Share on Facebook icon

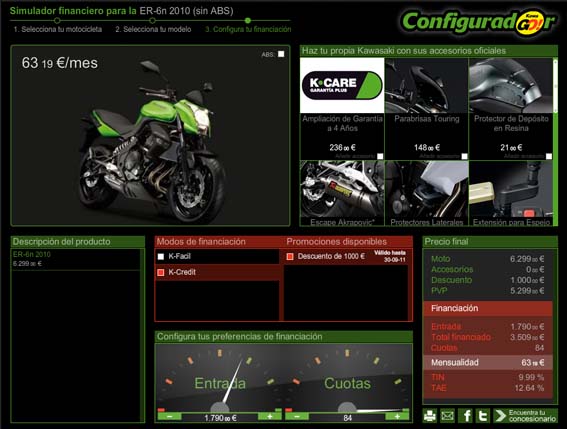[x=466, y=416]
